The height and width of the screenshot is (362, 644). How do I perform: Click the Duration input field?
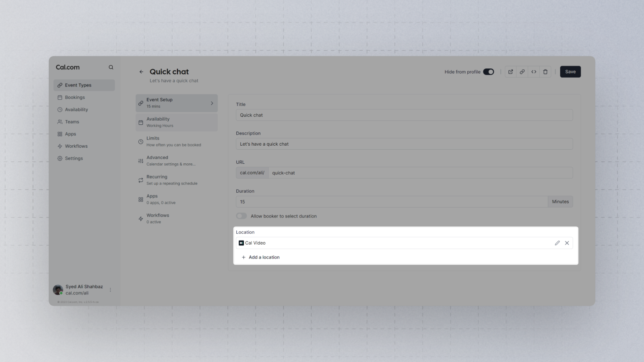(392, 202)
